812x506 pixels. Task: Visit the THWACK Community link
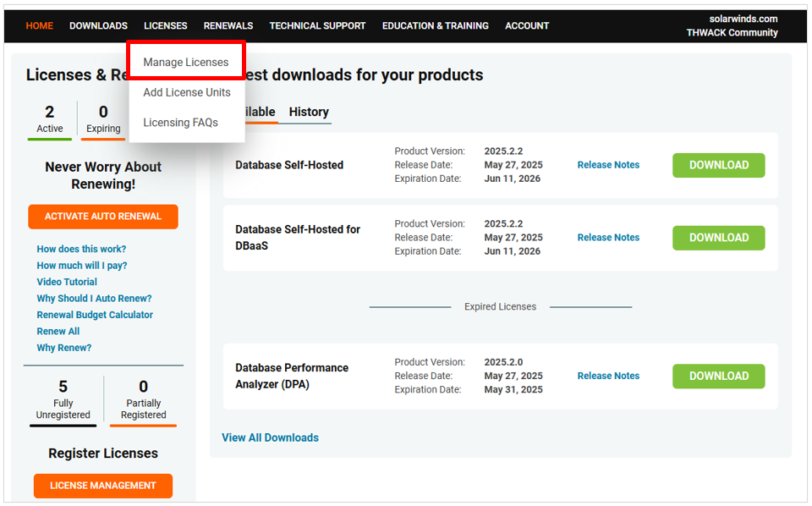point(732,33)
